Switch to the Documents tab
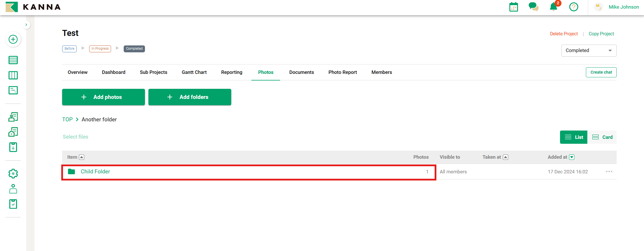Image resolution: width=644 pixels, height=251 pixels. pos(301,72)
